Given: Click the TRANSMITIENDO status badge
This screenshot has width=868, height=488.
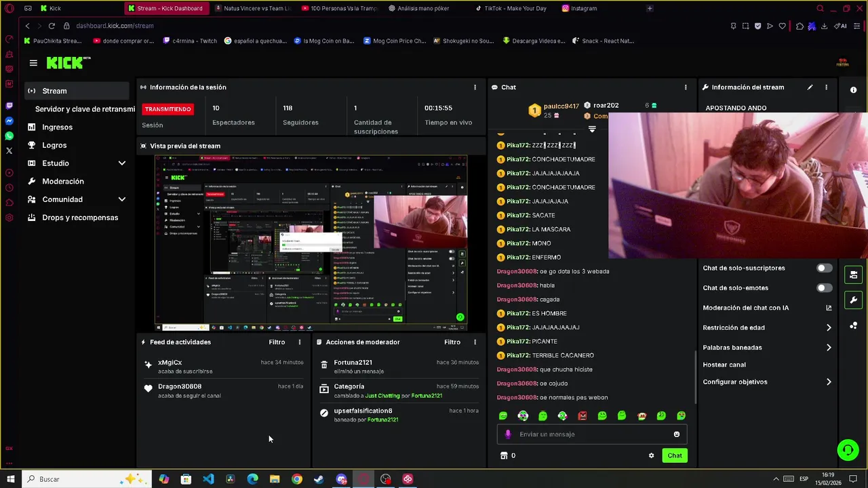Looking at the screenshot, I should (x=167, y=109).
